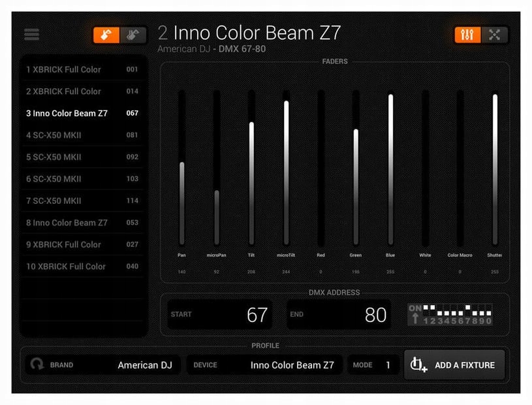Select fixture 6 SC-X50 MKII
The image size is (532, 405).
82,179
